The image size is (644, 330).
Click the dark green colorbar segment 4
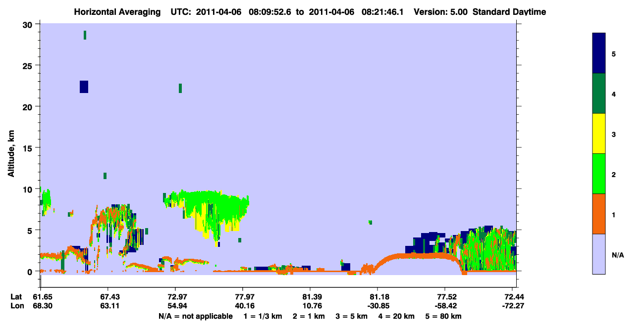(x=598, y=94)
